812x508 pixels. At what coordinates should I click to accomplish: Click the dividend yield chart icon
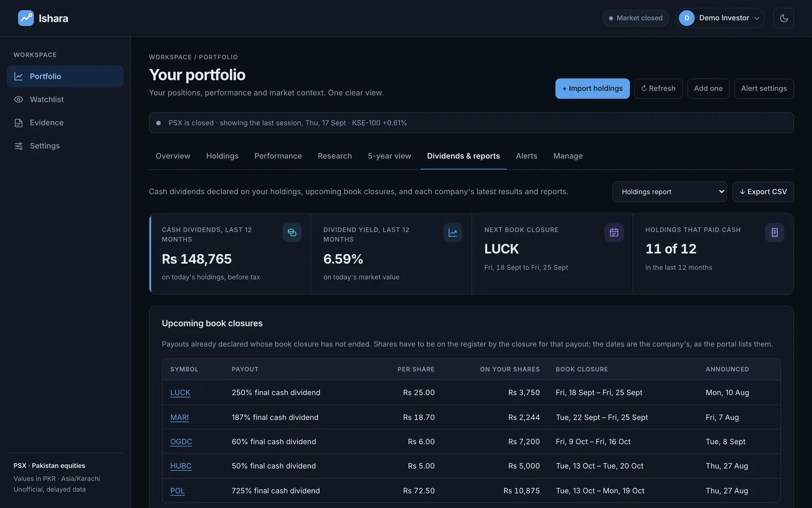pyautogui.click(x=453, y=233)
